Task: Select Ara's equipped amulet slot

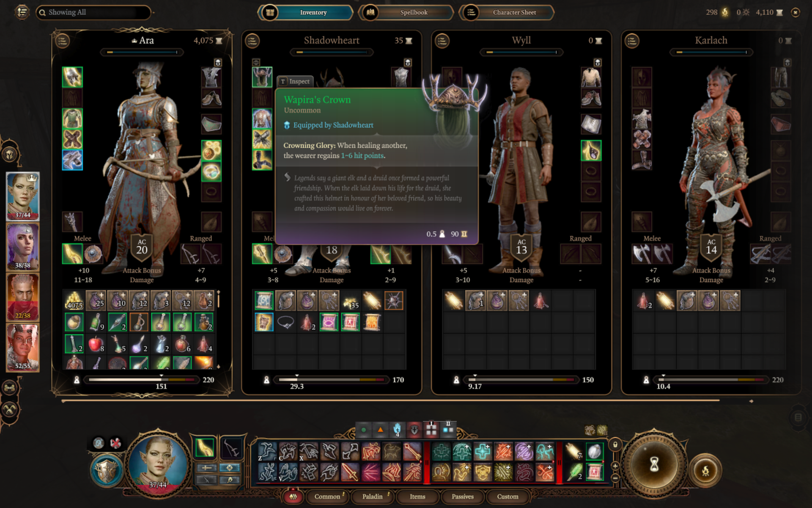Action: pyautogui.click(x=211, y=151)
